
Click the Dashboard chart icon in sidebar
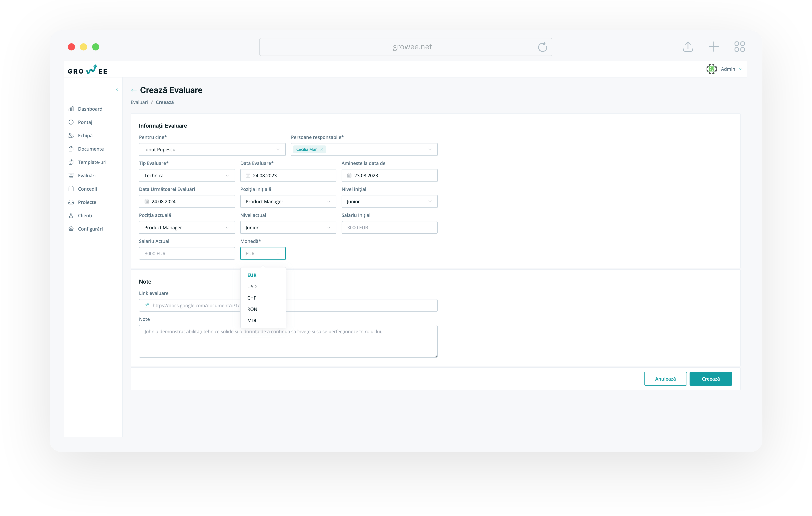[x=71, y=109]
